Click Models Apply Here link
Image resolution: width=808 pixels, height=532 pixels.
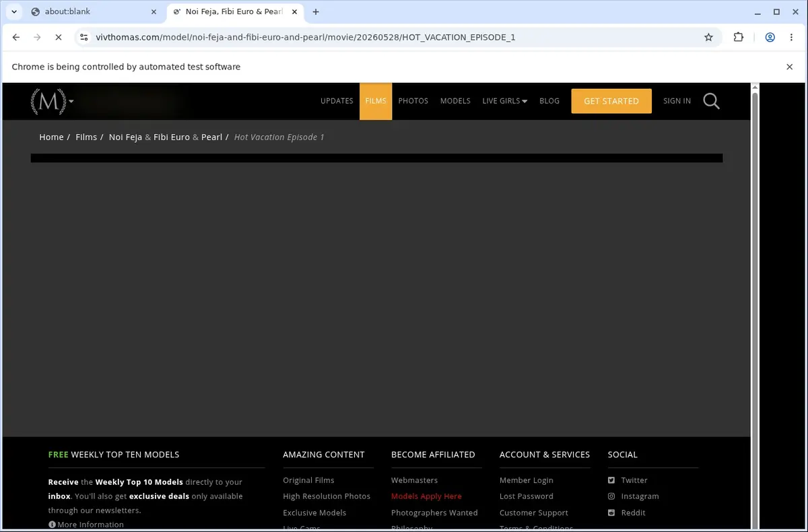click(426, 496)
